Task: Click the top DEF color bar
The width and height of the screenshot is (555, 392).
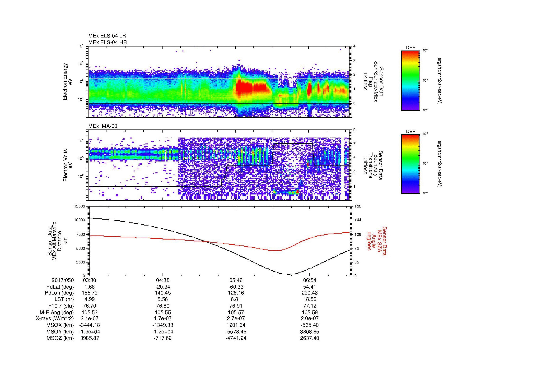Action: 410,80
